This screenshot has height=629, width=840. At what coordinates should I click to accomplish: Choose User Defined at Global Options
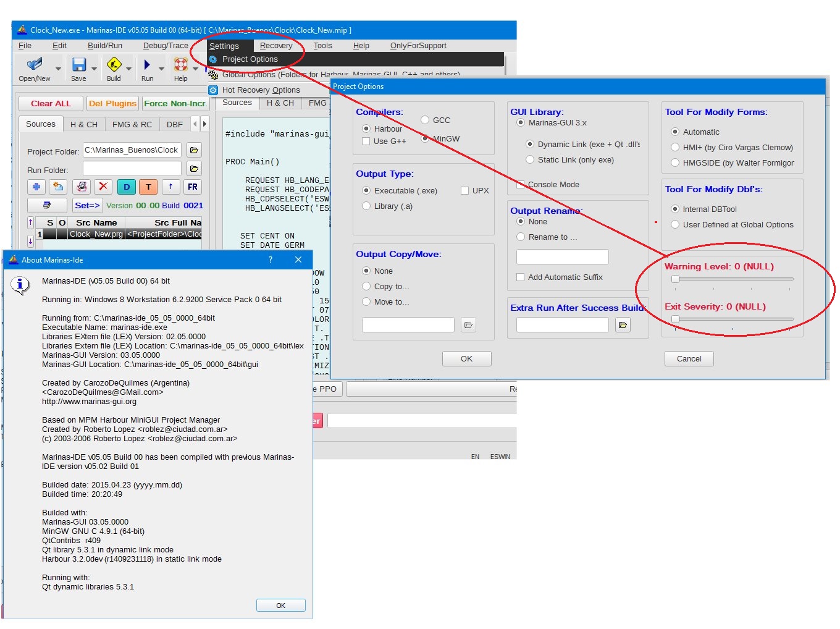pyautogui.click(x=675, y=224)
